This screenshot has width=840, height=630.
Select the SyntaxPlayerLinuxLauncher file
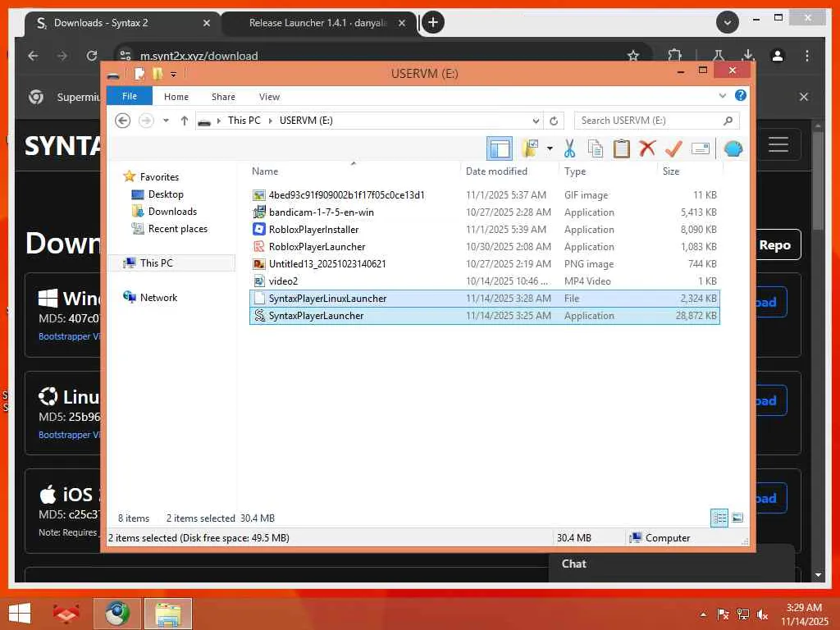(x=484, y=299)
